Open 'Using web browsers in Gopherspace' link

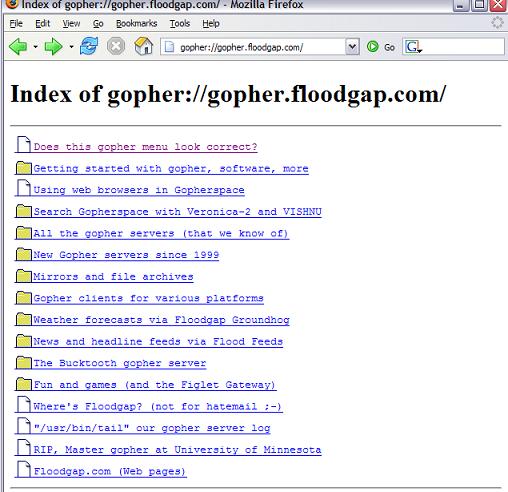click(x=139, y=190)
